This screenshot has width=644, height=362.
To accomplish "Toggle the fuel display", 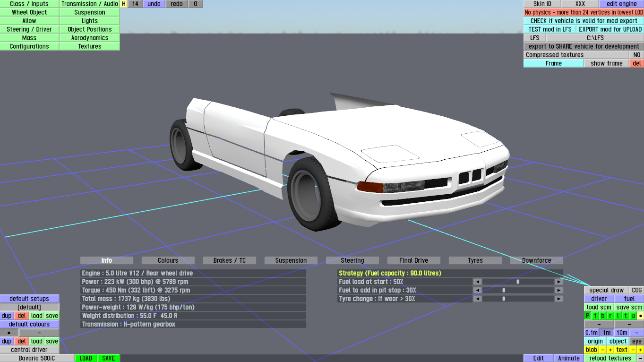I will pos(629,299).
